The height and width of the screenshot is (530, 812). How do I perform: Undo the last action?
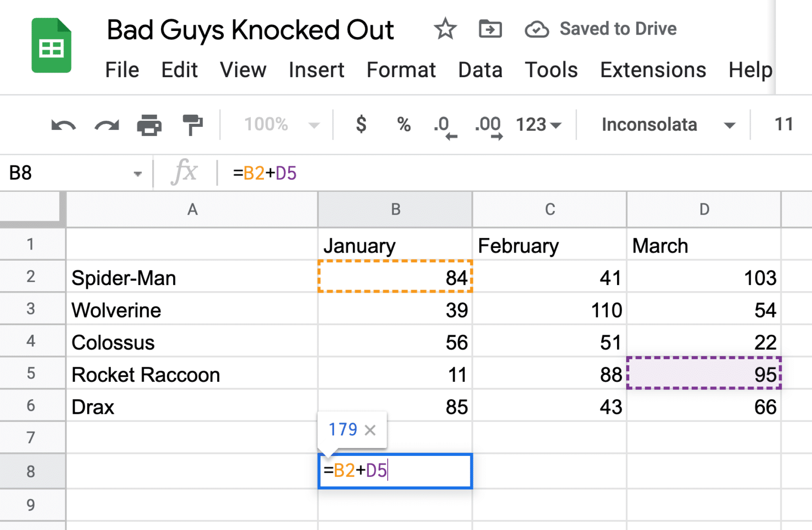[x=63, y=125]
